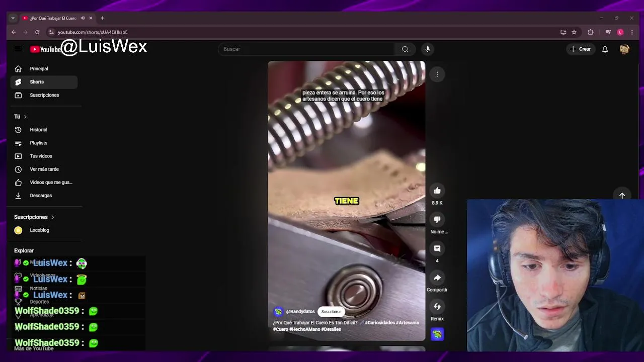Pause the playing Short video
This screenshot has width=644, height=362.
tap(346, 201)
